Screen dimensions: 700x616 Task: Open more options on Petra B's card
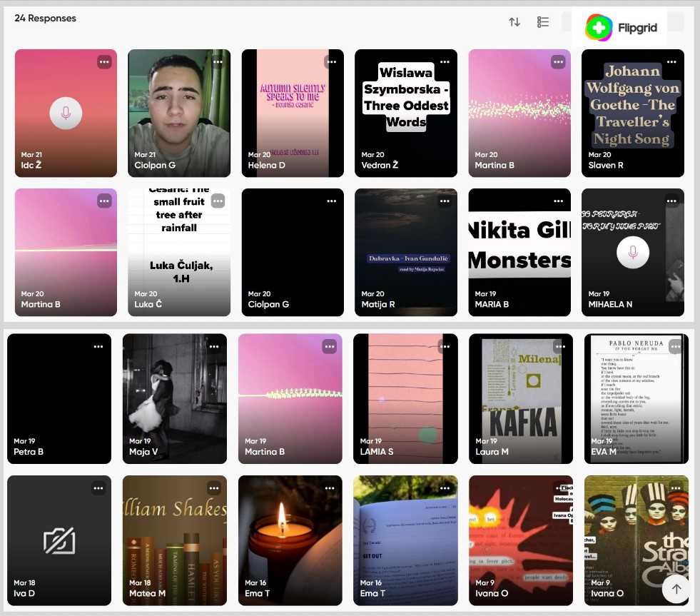(98, 347)
